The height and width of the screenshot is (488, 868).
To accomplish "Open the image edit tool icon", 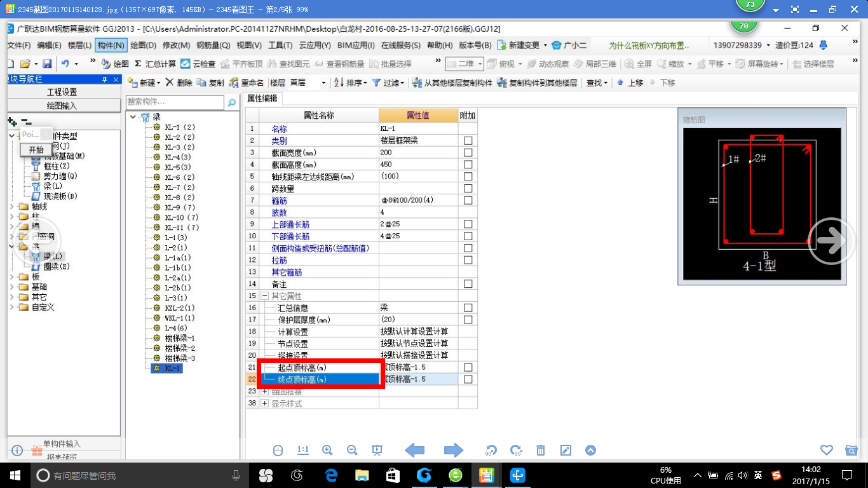I will pos(566,450).
